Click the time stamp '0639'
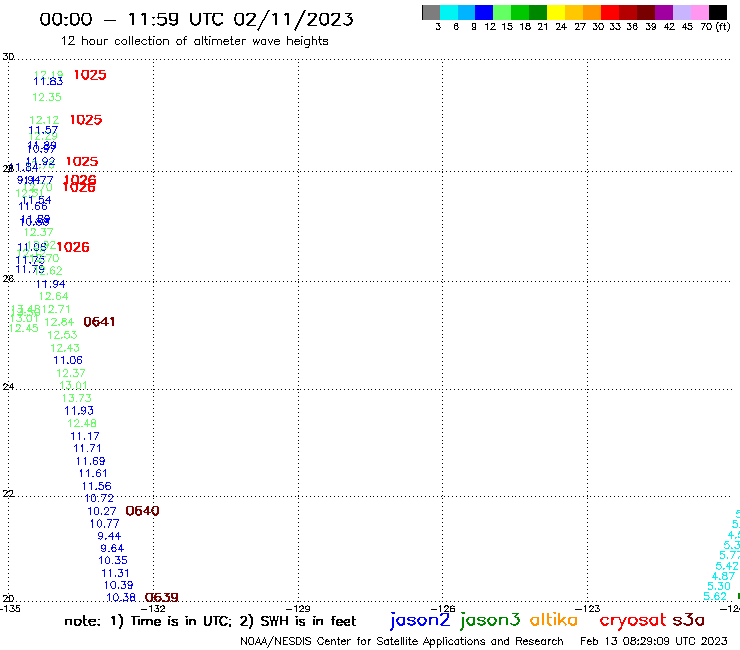The image size is (740, 650). point(161,598)
